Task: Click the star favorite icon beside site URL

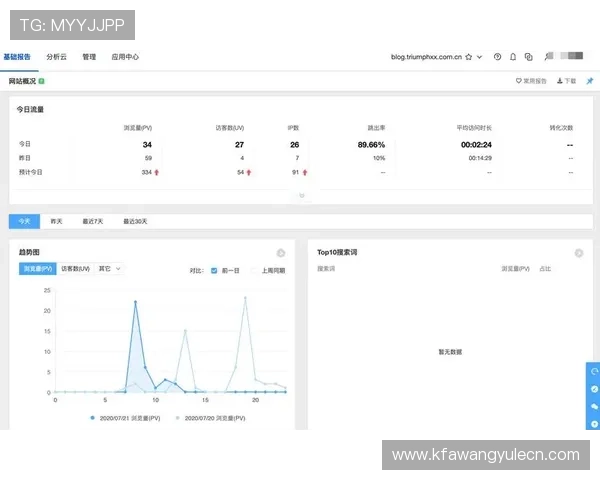Action: pyautogui.click(x=468, y=57)
